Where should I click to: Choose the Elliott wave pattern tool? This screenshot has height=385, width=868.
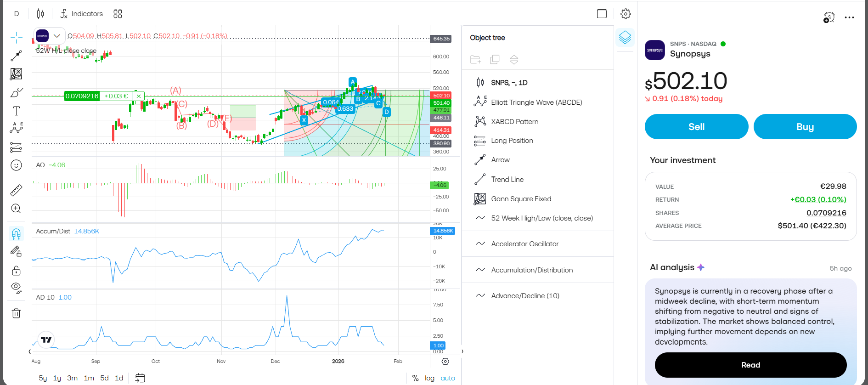[x=16, y=128]
